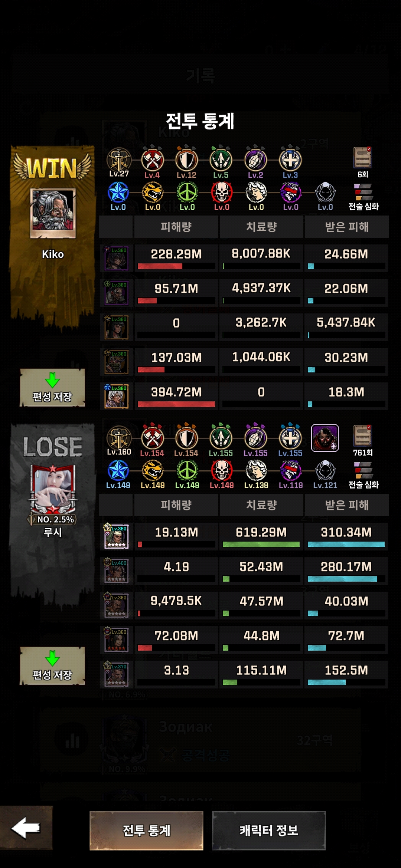Switch to the 캐릭터 정보 tab
The width and height of the screenshot is (401, 868).
pos(269,831)
